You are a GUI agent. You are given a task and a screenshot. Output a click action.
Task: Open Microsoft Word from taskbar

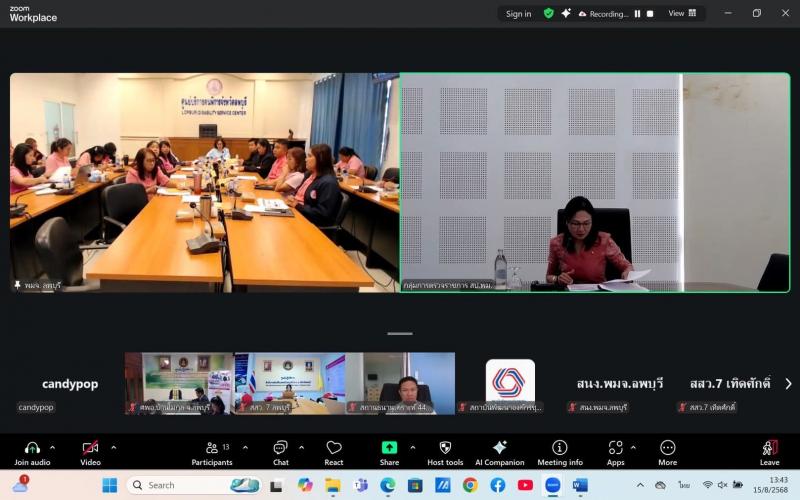pos(580,485)
